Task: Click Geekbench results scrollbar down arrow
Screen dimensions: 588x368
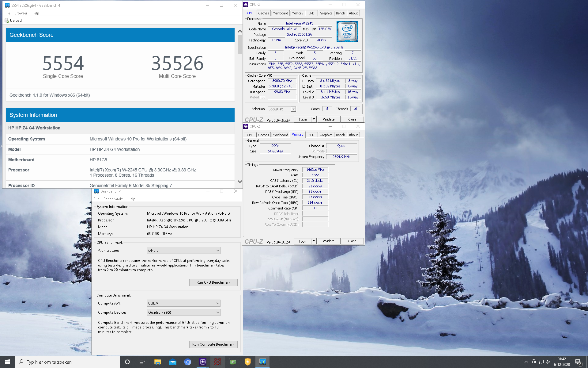Action: point(240,182)
